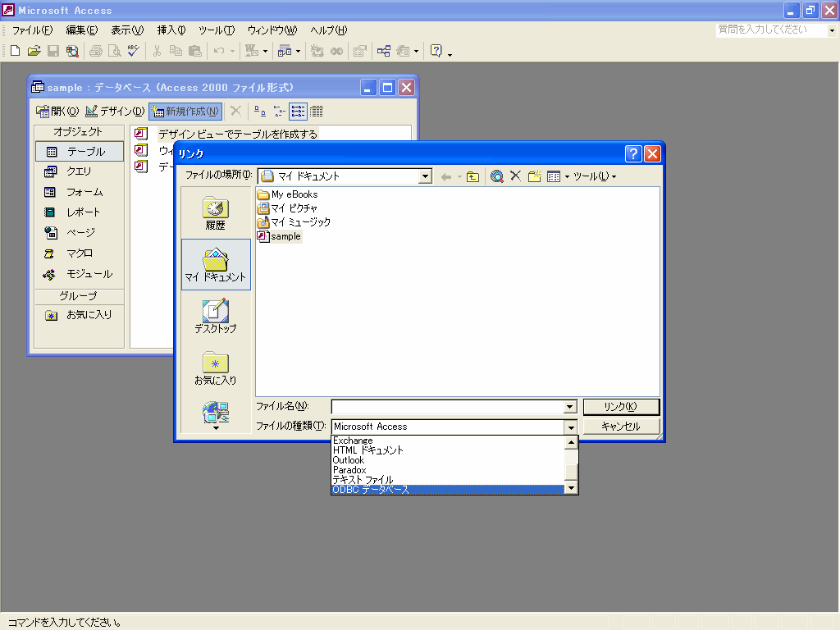Viewport: 840px width, 630px height.
Task: Click the Help question mark toolbar icon
Action: point(436,51)
